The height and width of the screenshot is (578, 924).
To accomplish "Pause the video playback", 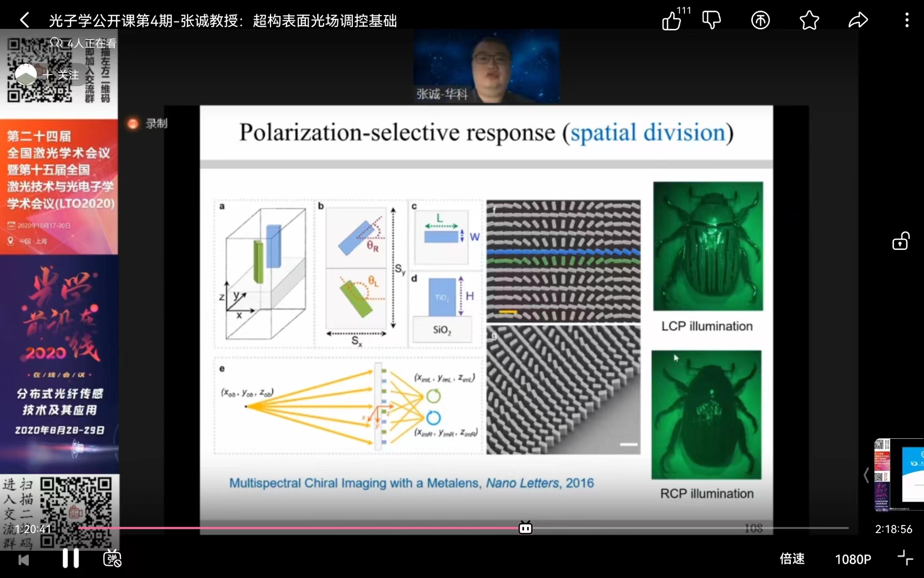I will 71,558.
